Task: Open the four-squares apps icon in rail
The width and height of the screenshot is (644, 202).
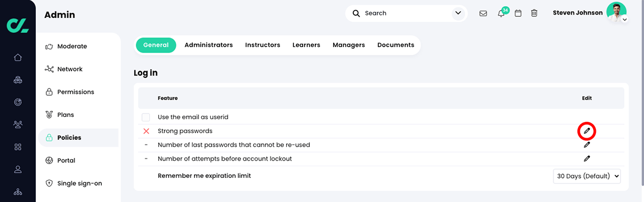Action: coord(18,147)
